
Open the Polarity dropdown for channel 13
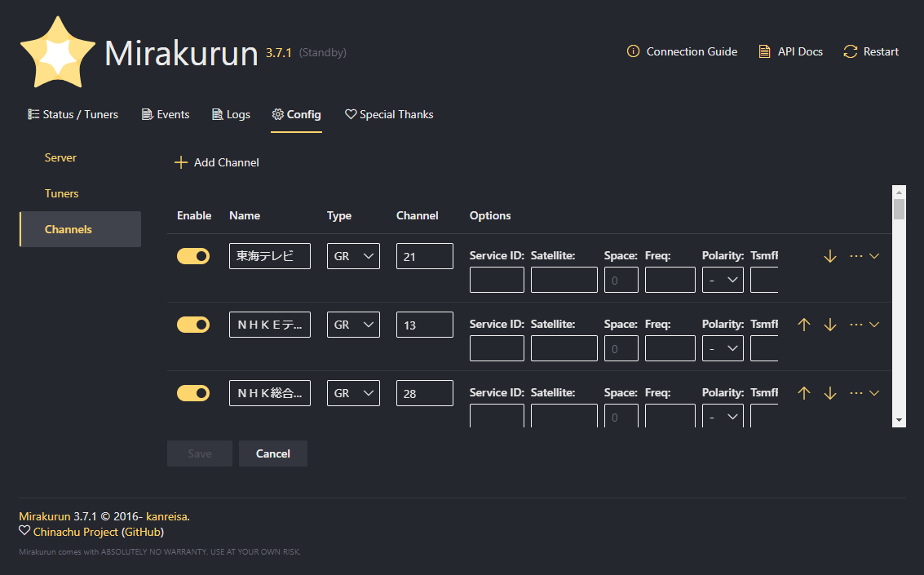pos(723,348)
